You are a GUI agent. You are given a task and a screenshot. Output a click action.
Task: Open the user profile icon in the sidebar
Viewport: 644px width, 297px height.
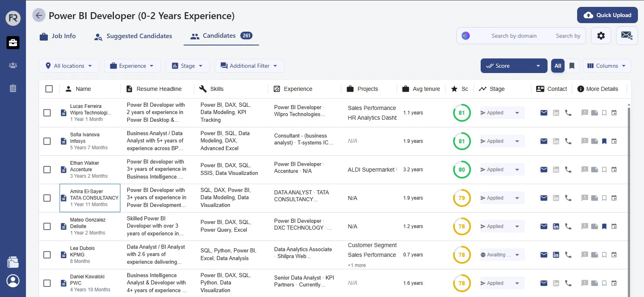[13, 281]
